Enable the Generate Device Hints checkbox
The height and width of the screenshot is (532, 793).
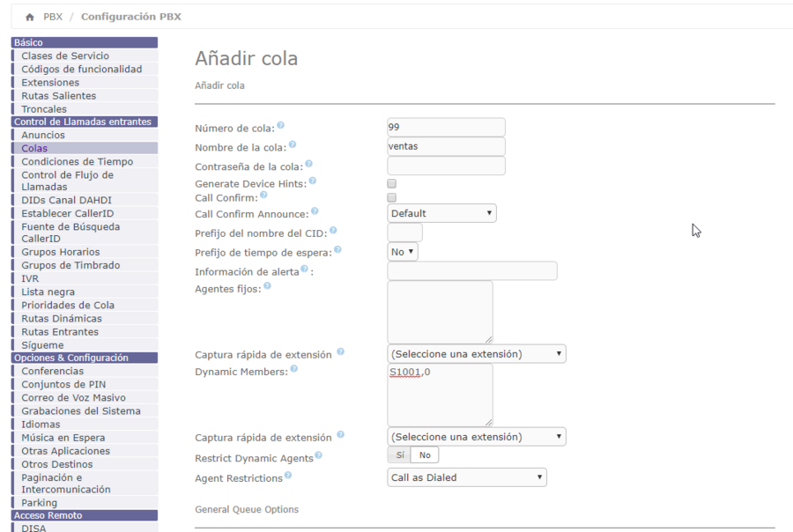(392, 184)
